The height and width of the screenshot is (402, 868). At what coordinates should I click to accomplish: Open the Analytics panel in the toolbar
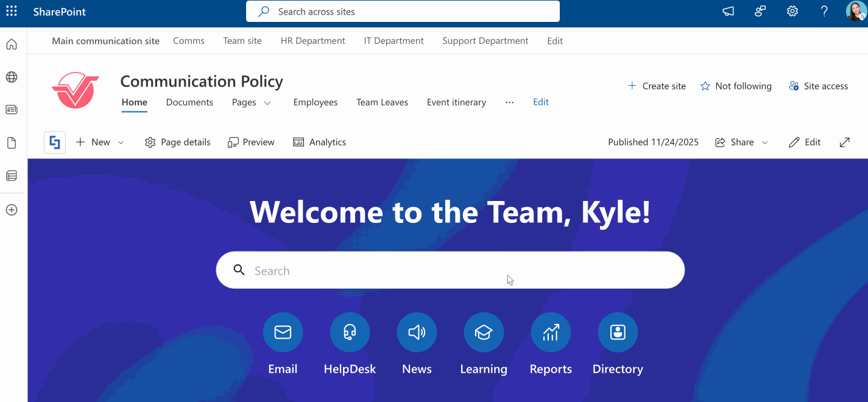click(x=319, y=142)
